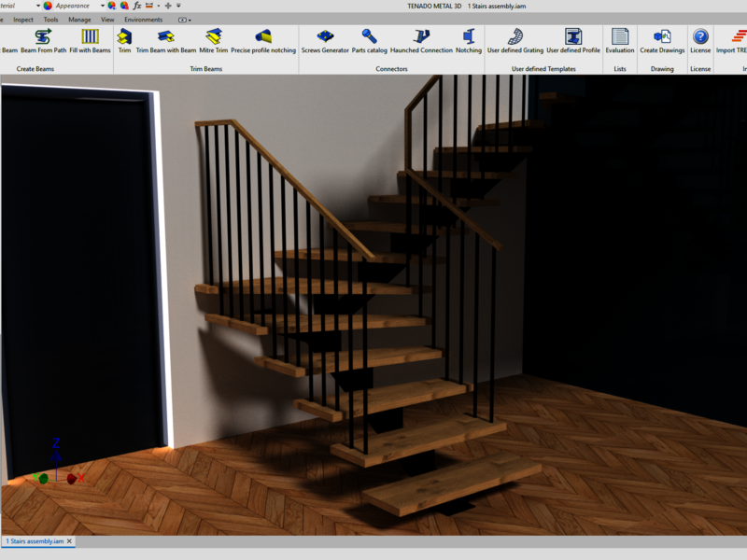Close the 1 Stairs assembly.iam document tab
The height and width of the screenshot is (560, 747).
(69, 541)
